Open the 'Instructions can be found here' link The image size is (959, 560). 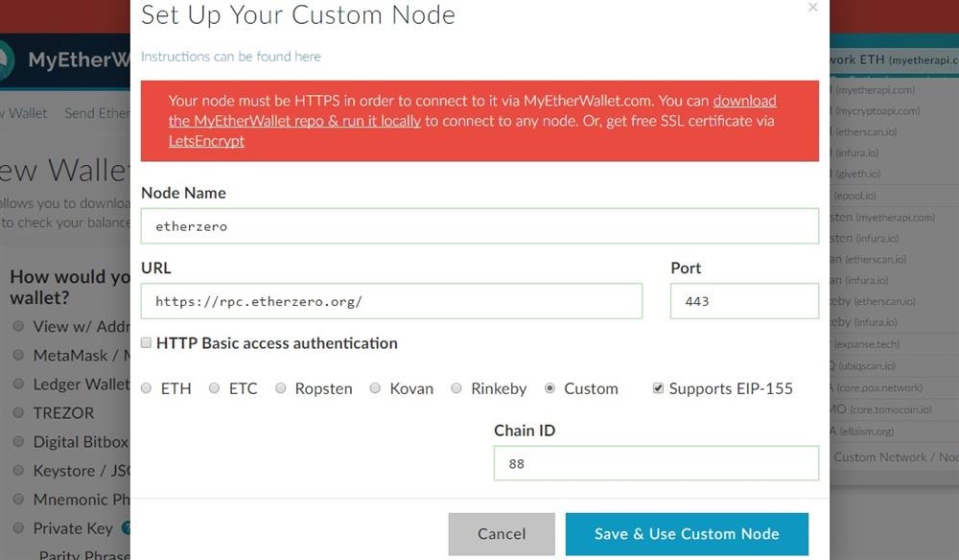click(230, 57)
